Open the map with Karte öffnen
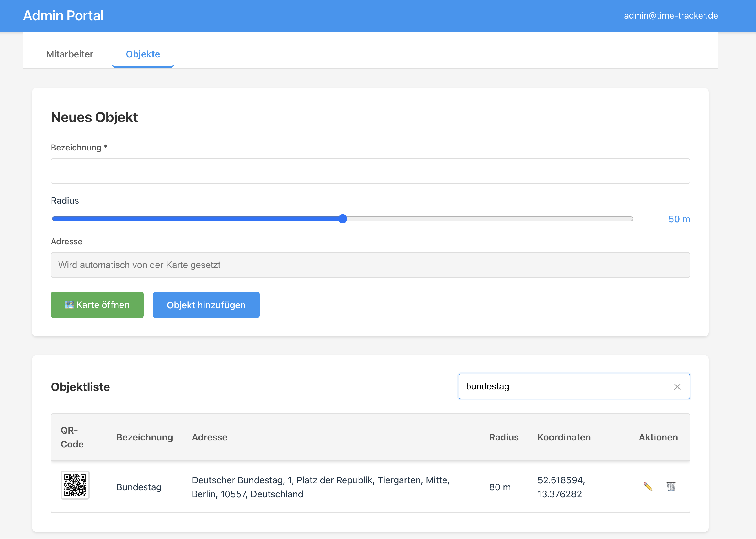Image resolution: width=756 pixels, height=539 pixels. pyautogui.click(x=97, y=305)
